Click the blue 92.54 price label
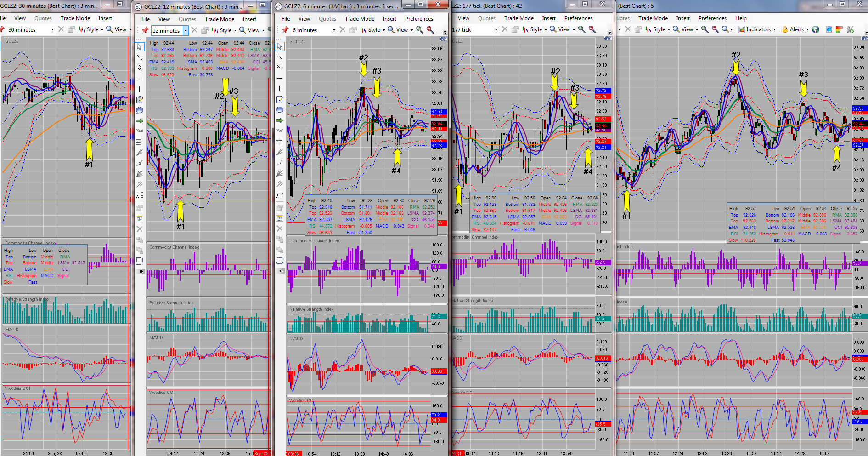The image size is (868, 456). (437, 112)
